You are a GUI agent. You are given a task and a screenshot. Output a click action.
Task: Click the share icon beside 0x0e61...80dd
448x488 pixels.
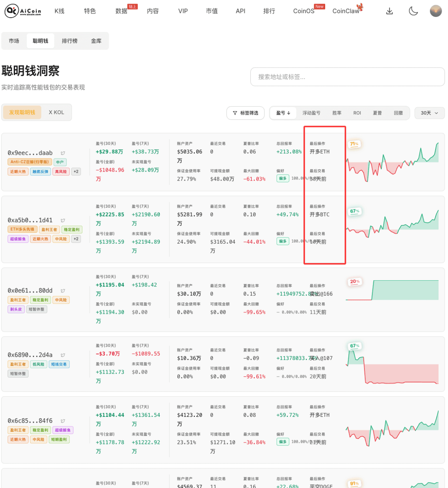pyautogui.click(x=63, y=291)
